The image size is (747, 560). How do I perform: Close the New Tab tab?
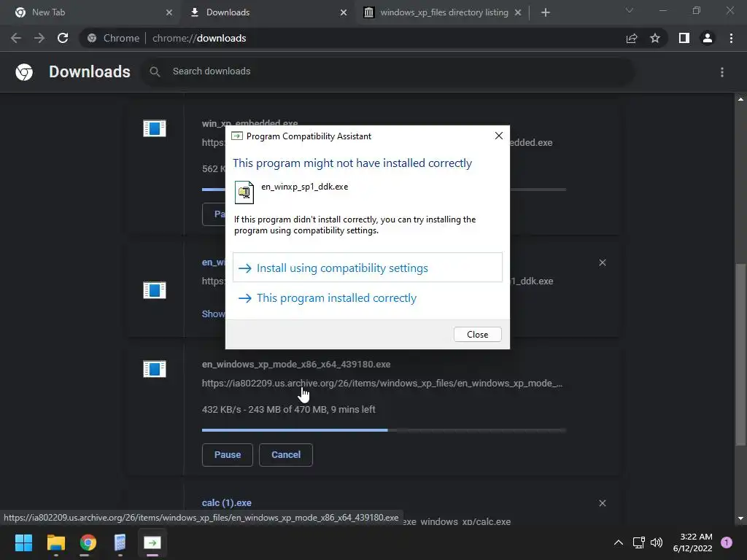169,12
